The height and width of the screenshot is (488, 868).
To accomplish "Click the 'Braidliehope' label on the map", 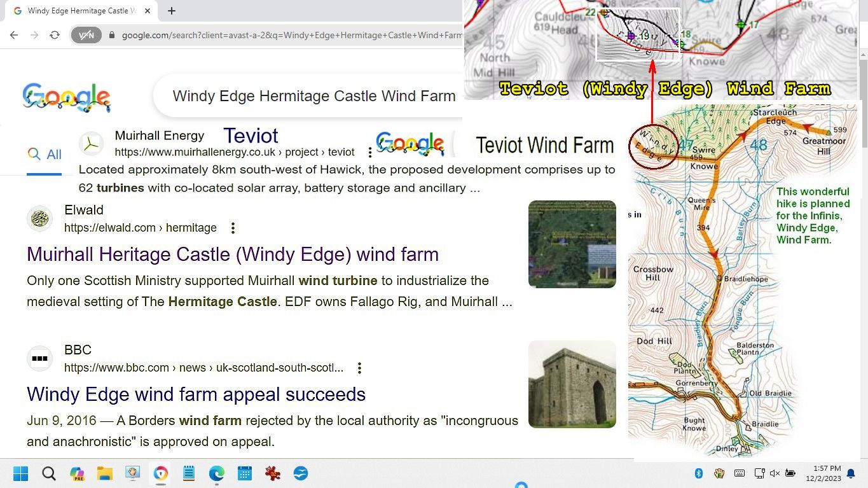I will click(x=746, y=279).
